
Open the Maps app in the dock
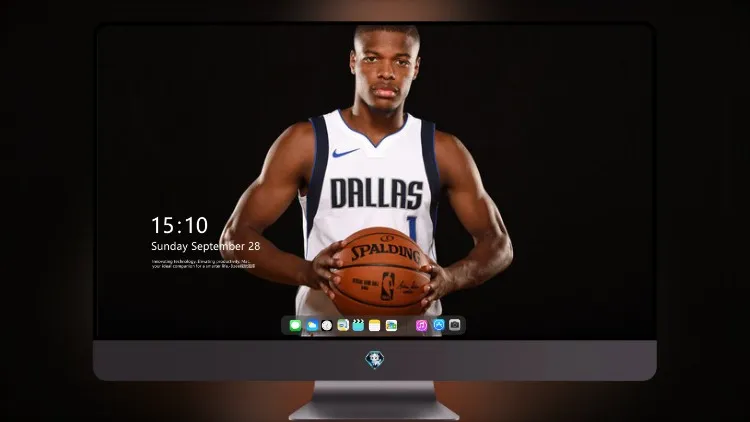point(342,325)
